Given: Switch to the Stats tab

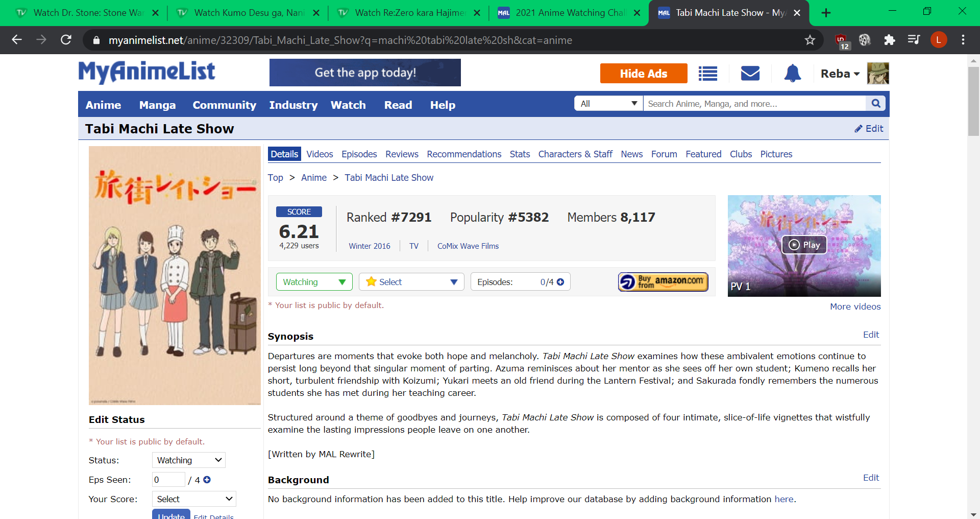Looking at the screenshot, I should click(x=520, y=154).
